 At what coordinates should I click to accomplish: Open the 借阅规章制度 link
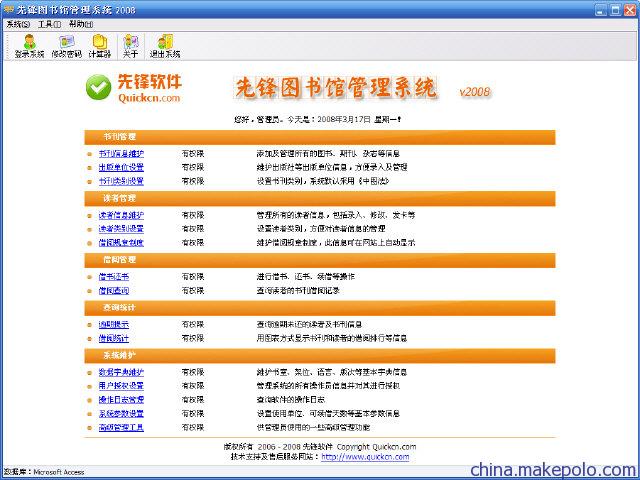(121, 243)
